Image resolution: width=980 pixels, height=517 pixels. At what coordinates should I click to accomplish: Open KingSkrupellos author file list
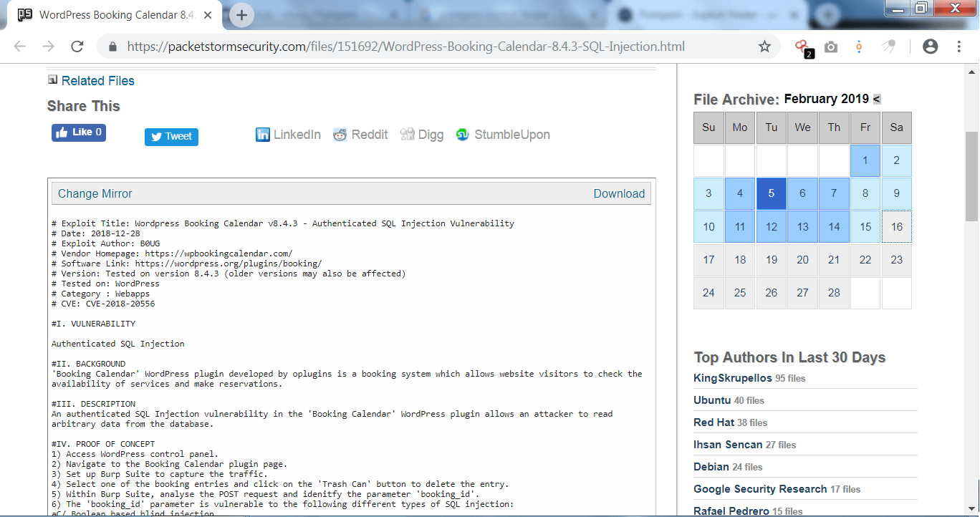coord(733,378)
